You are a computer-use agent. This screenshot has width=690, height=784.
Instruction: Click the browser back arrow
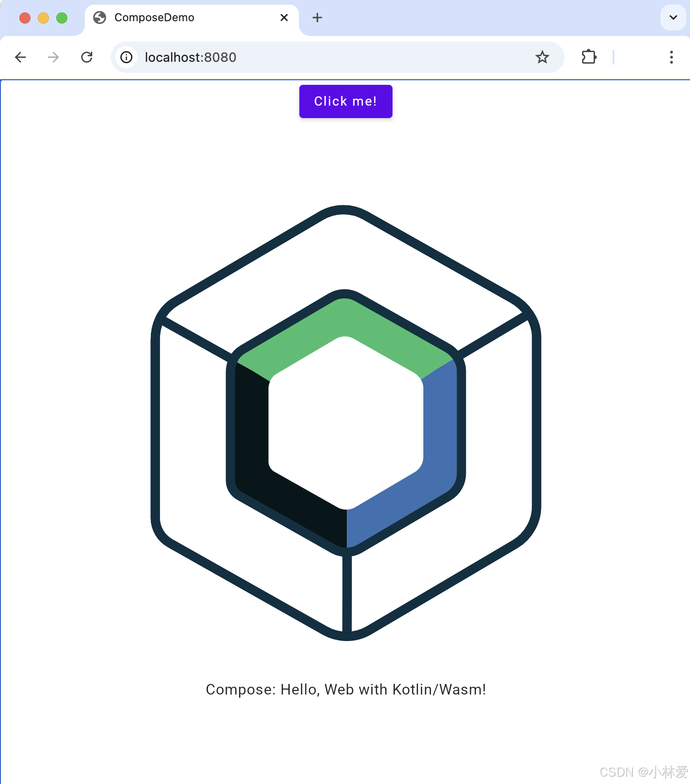21,57
